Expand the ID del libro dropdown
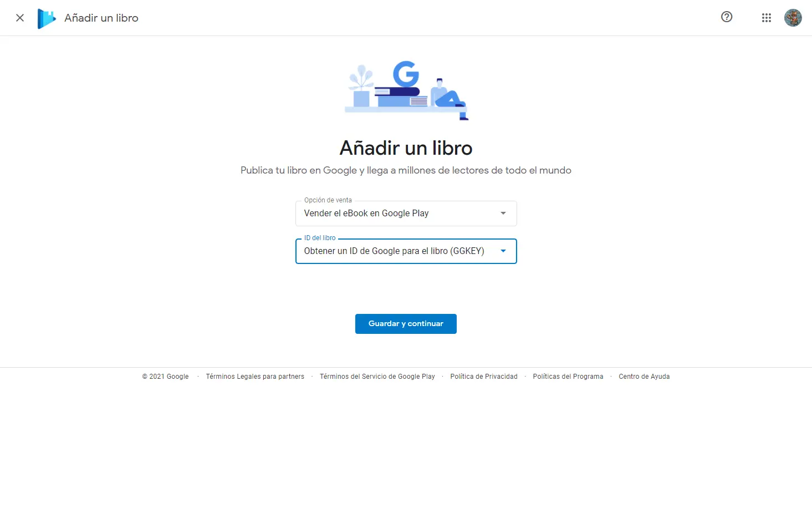Screen dimensions: 812x513 point(406,251)
